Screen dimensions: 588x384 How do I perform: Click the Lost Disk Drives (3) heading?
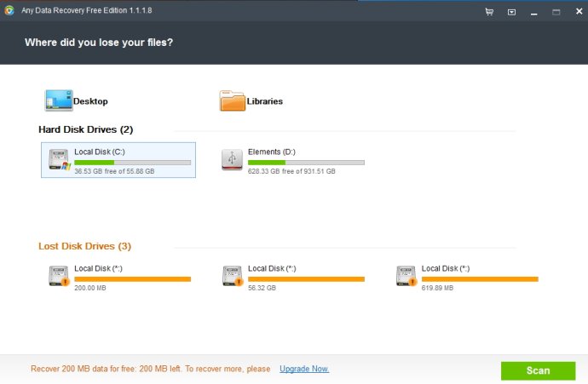[84, 246]
